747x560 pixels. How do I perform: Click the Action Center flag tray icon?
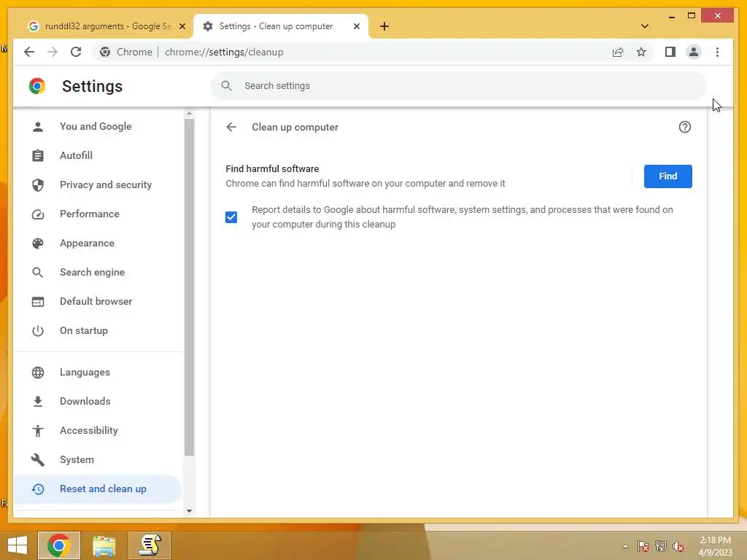coord(643,546)
